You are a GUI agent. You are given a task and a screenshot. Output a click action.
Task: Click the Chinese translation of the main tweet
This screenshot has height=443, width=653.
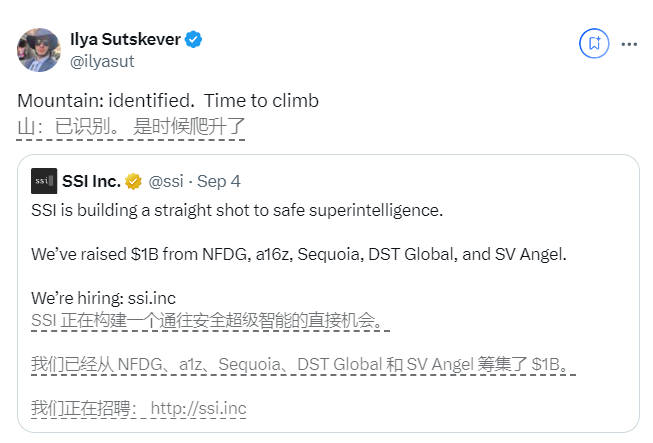(131, 127)
